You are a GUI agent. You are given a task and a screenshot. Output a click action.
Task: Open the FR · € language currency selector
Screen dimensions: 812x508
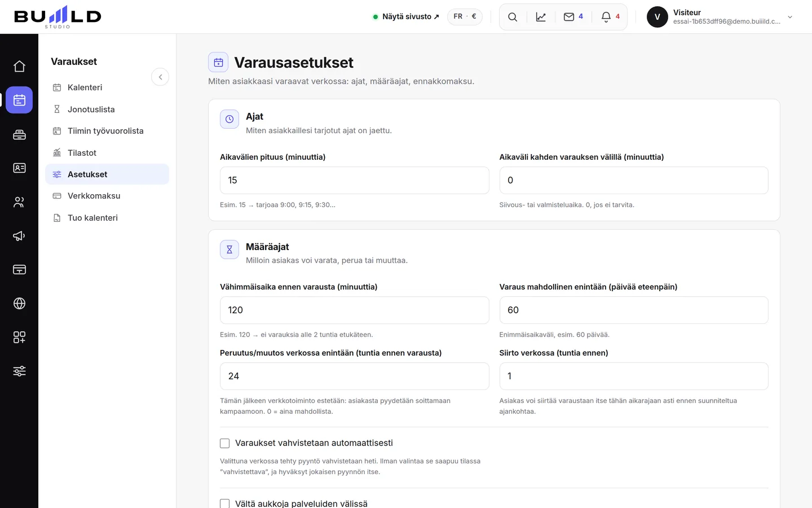click(465, 17)
